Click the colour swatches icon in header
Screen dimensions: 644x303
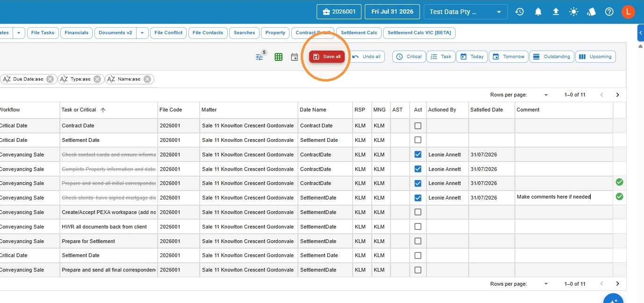[592, 12]
